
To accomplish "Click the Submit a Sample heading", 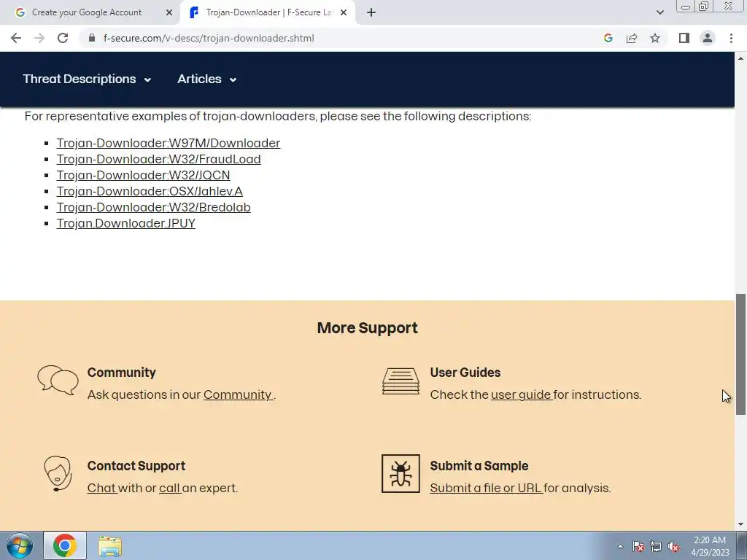I will (x=479, y=466).
